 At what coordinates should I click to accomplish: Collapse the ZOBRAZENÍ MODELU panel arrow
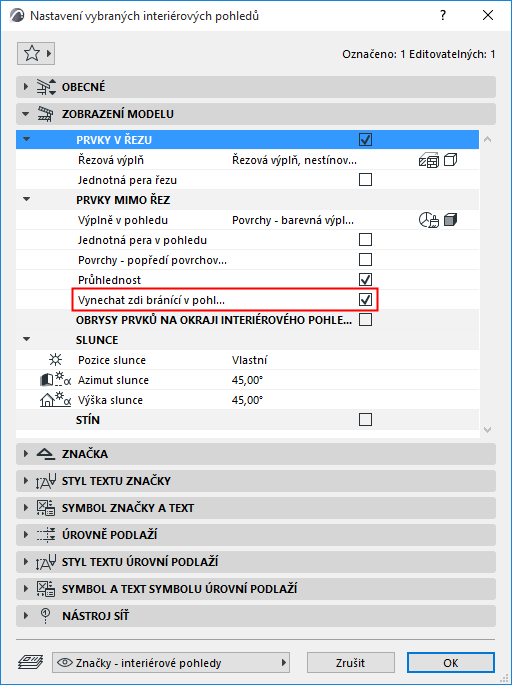coord(25,114)
